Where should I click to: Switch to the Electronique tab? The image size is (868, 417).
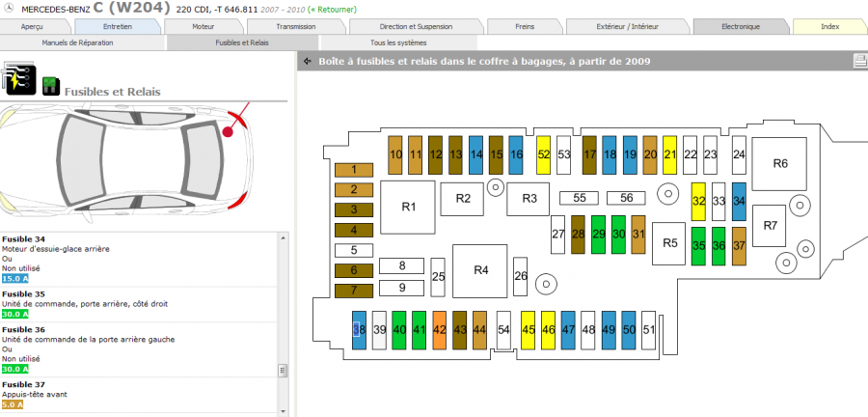coord(741,27)
